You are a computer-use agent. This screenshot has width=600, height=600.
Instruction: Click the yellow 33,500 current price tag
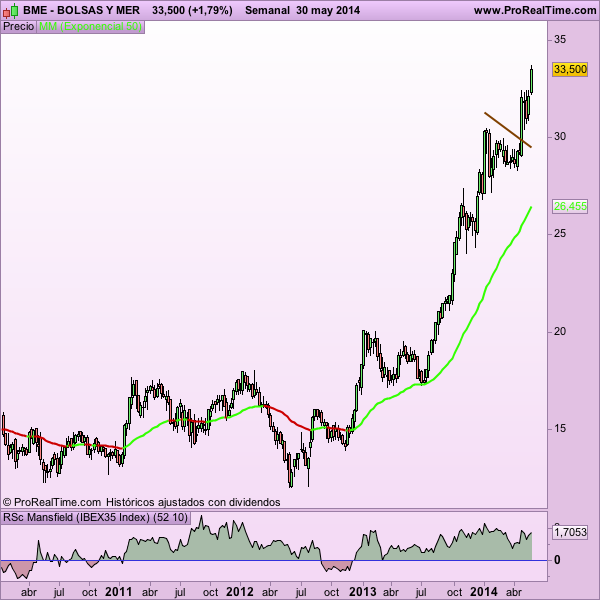click(570, 69)
